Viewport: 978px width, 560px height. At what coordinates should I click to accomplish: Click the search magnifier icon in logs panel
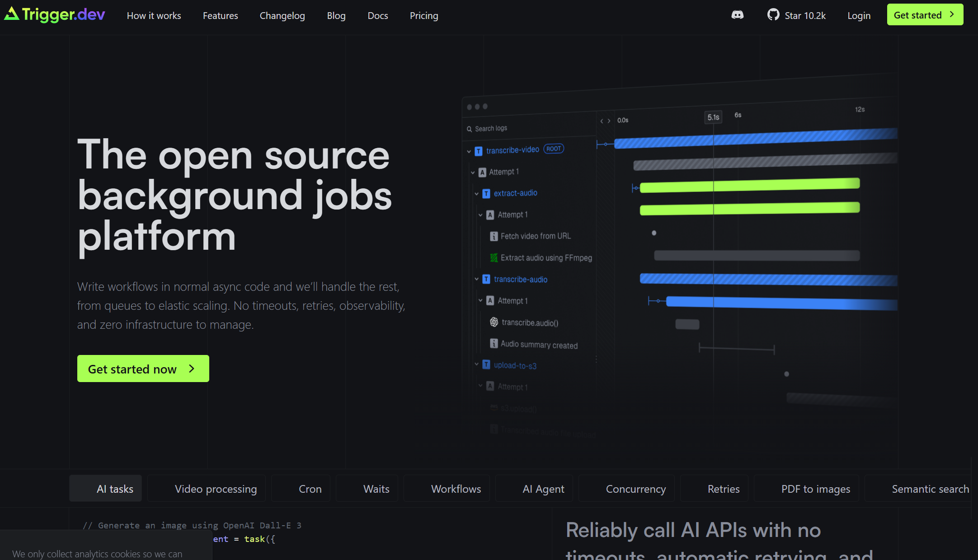(469, 129)
